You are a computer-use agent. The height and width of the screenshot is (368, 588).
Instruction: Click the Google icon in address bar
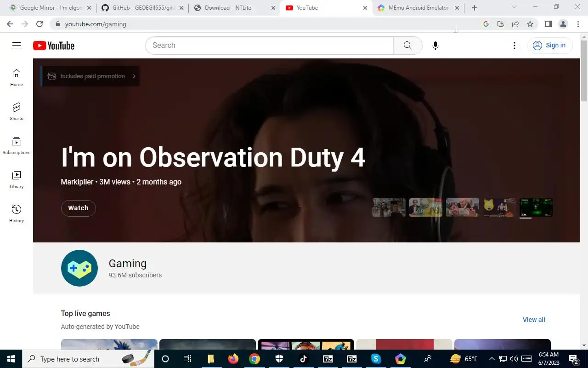(x=486, y=24)
